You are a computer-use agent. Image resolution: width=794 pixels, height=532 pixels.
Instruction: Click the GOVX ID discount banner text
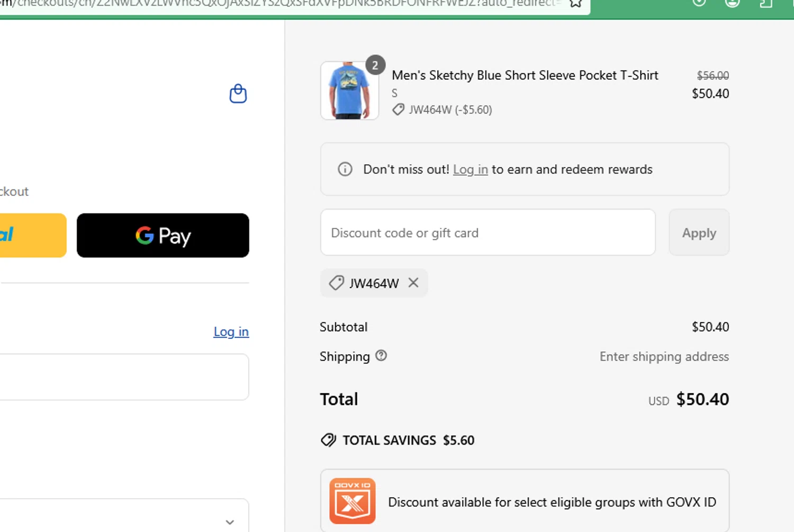(552, 502)
